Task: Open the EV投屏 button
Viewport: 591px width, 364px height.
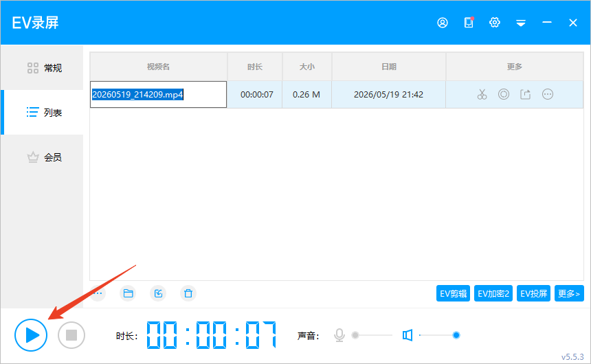Action: click(533, 293)
